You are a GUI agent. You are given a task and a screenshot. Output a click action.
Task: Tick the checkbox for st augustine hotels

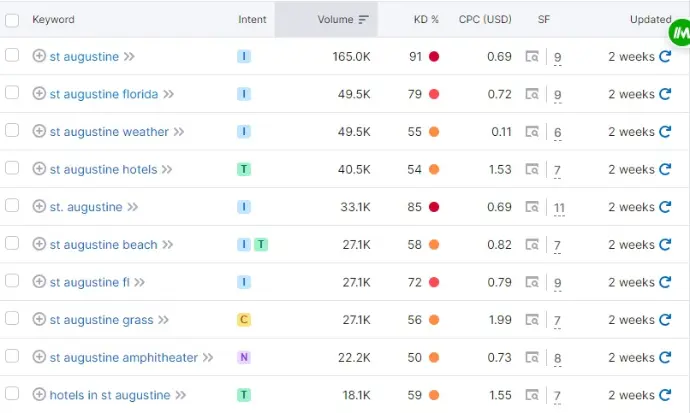pos(12,169)
